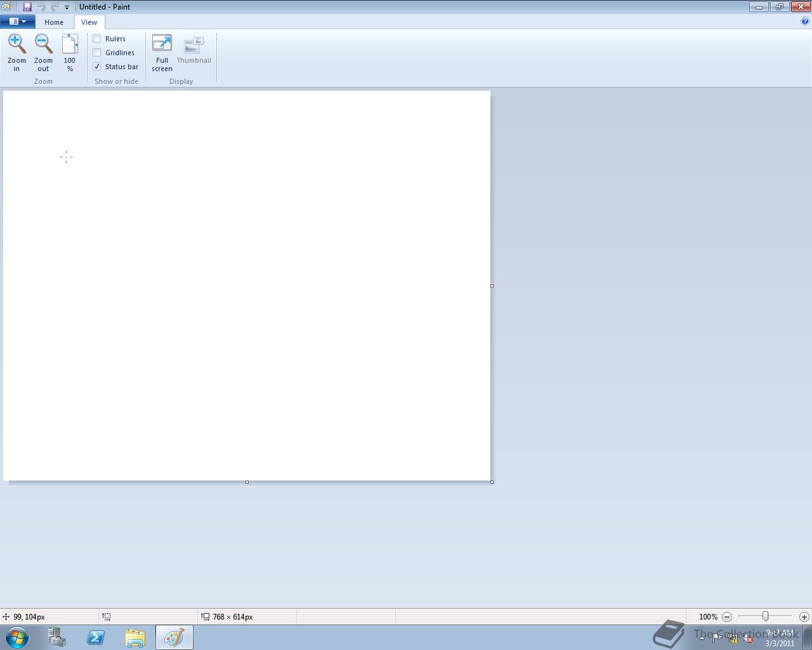Click the Redo arrow in title bar
Image resolution: width=812 pixels, height=650 pixels.
55,7
